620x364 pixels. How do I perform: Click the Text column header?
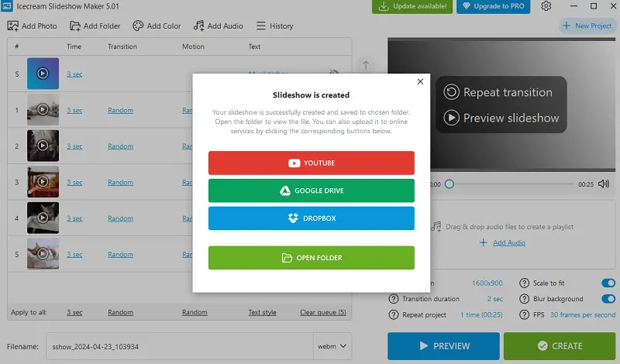(x=254, y=46)
